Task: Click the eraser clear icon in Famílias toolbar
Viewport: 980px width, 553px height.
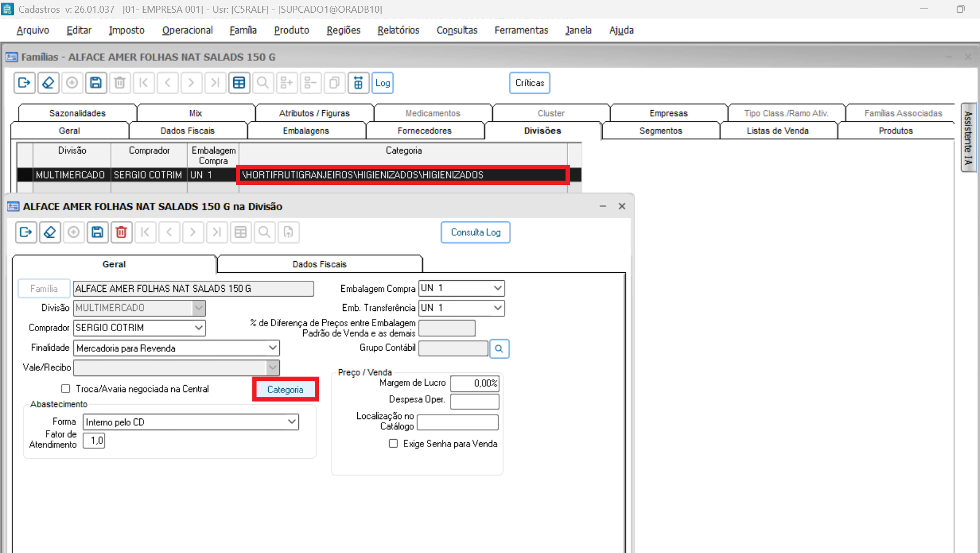Action: (x=48, y=83)
